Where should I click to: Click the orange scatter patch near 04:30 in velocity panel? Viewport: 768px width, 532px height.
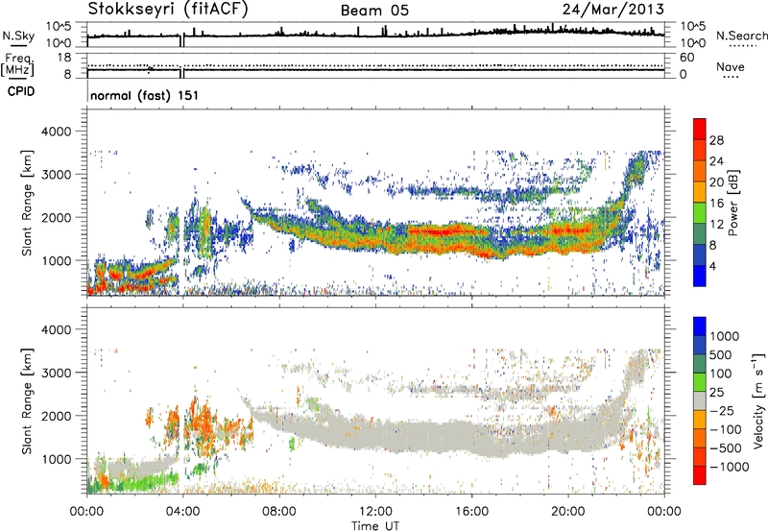pyautogui.click(x=201, y=422)
